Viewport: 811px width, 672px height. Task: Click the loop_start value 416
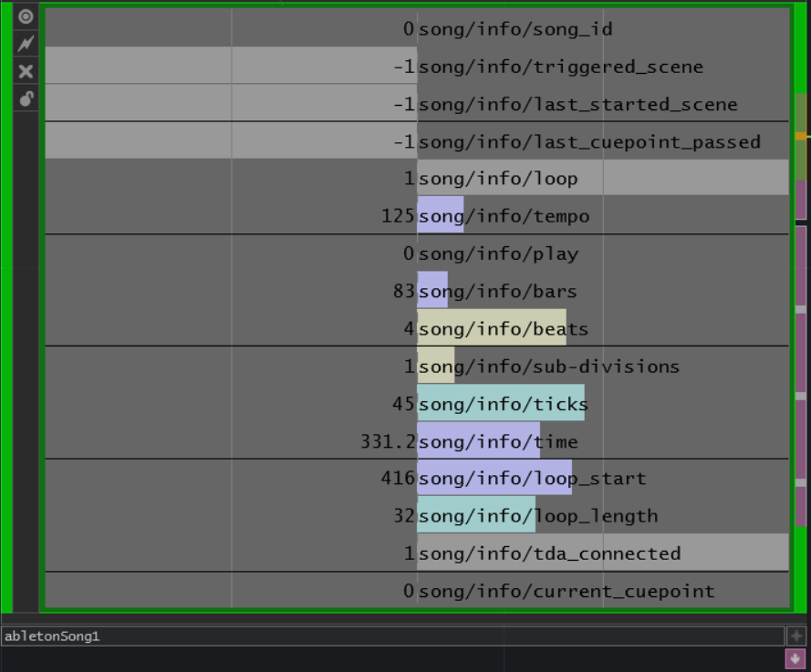[x=398, y=478]
